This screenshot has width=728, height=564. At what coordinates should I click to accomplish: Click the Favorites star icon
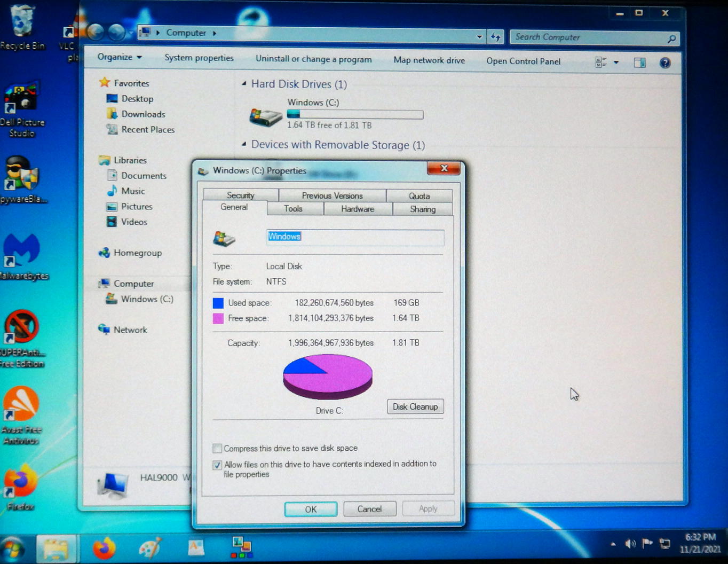(x=105, y=82)
